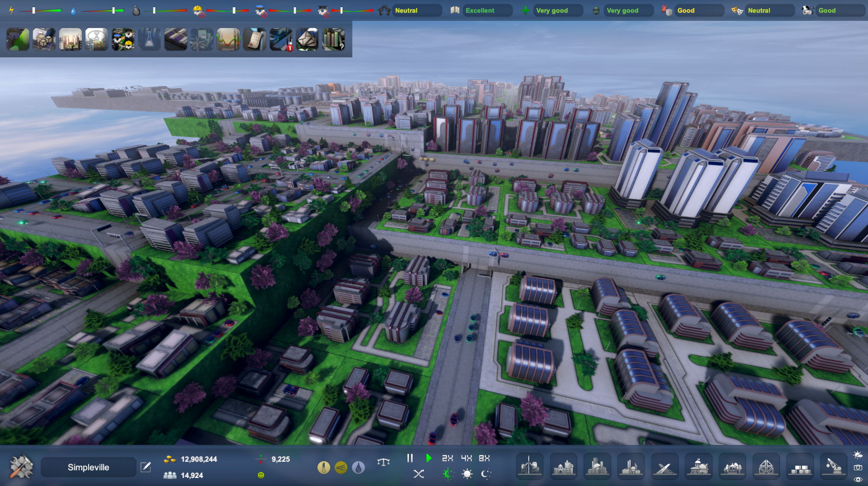Set simulation speed to 8X

[484, 458]
